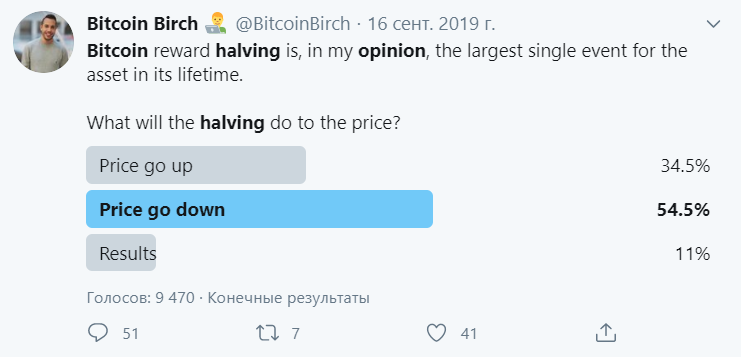Image resolution: width=742 pixels, height=364 pixels.
Task: Click the 34.5% poll percentage
Action: click(x=685, y=166)
